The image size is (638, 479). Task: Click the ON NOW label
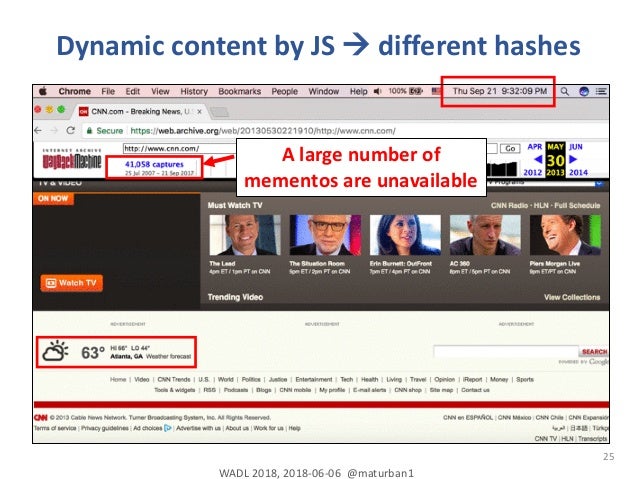(x=53, y=199)
